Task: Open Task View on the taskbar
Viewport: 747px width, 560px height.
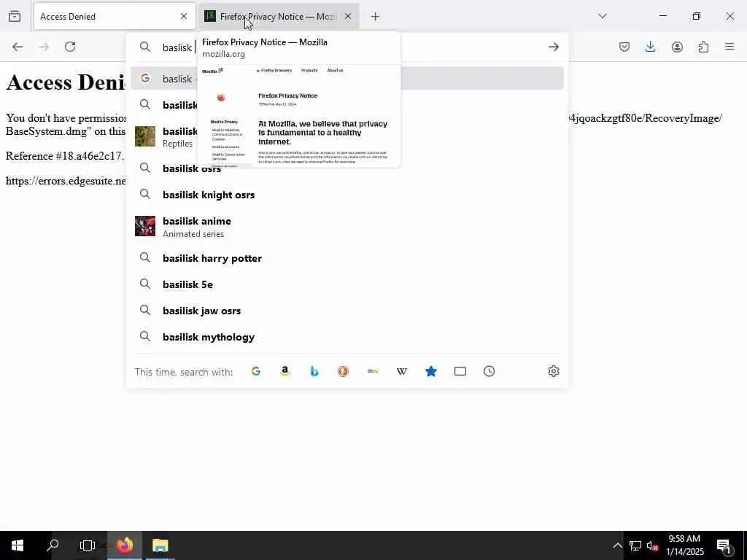Action: (x=88, y=545)
